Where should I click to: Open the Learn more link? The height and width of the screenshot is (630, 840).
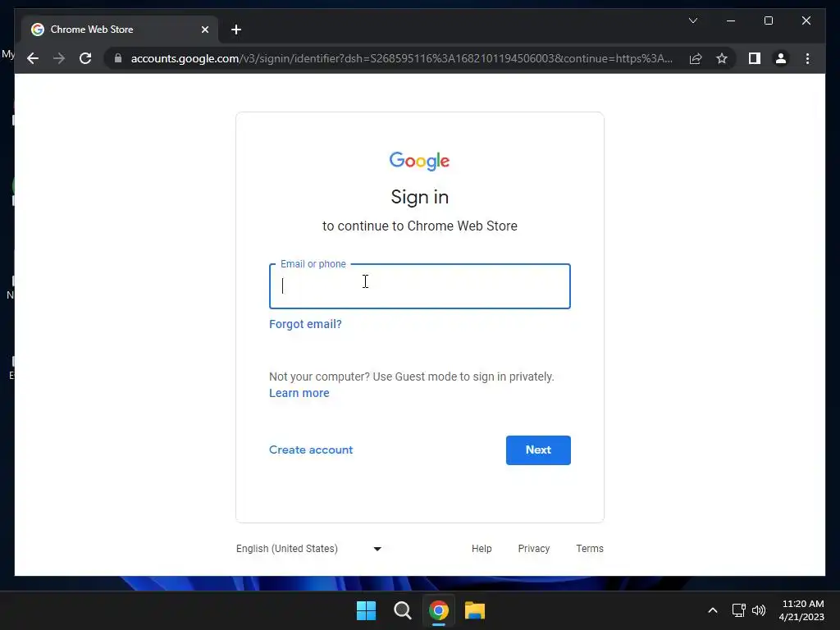coord(299,393)
